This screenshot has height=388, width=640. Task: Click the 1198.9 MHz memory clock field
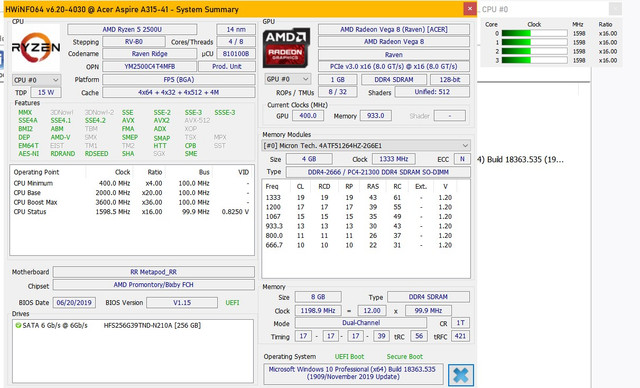(318, 311)
